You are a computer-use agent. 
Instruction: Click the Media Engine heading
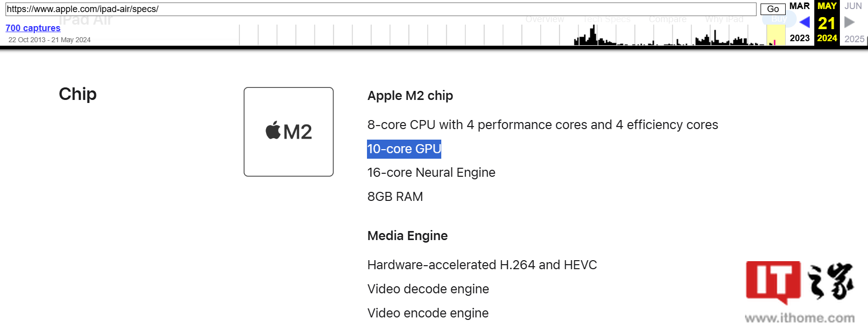(407, 236)
